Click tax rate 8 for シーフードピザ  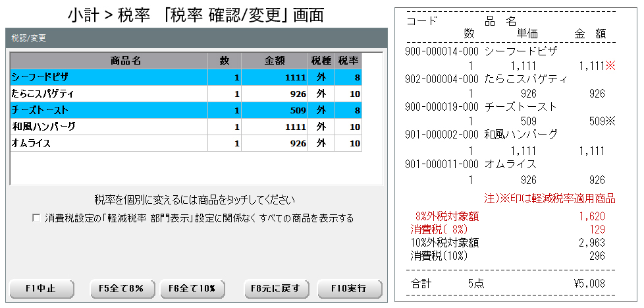(x=348, y=77)
